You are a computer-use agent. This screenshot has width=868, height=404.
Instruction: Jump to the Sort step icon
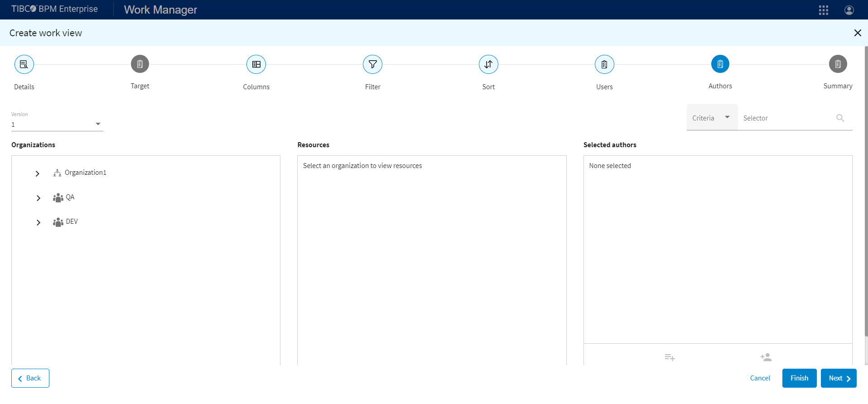coord(488,64)
